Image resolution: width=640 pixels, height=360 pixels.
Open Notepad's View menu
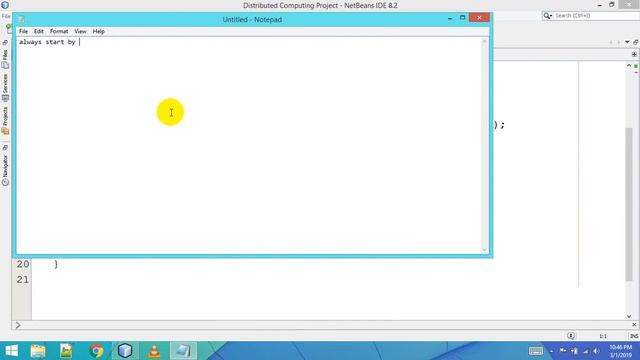click(80, 31)
